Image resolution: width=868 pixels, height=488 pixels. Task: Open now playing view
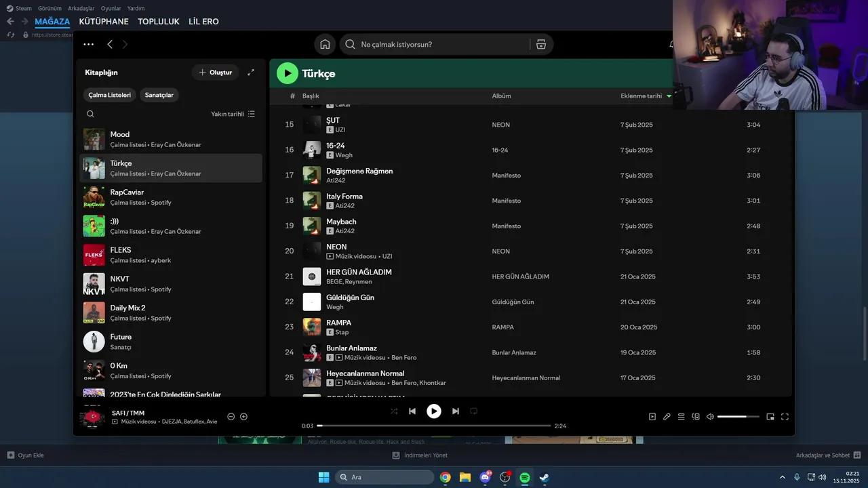[652, 417]
